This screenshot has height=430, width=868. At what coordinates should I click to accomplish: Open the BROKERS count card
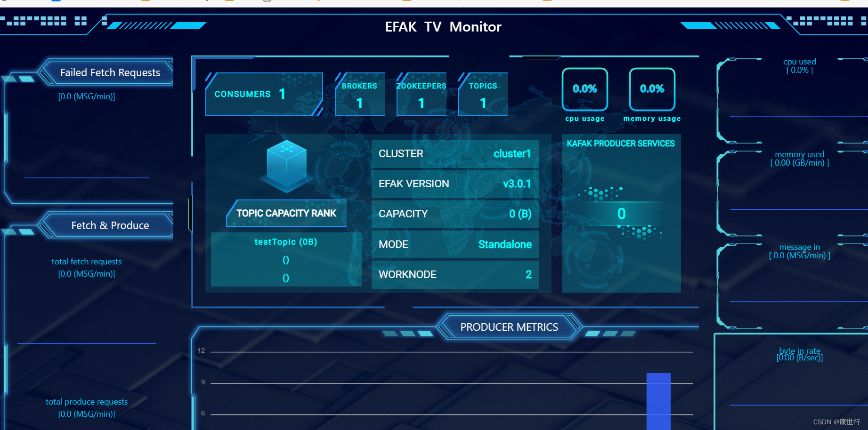pos(360,94)
